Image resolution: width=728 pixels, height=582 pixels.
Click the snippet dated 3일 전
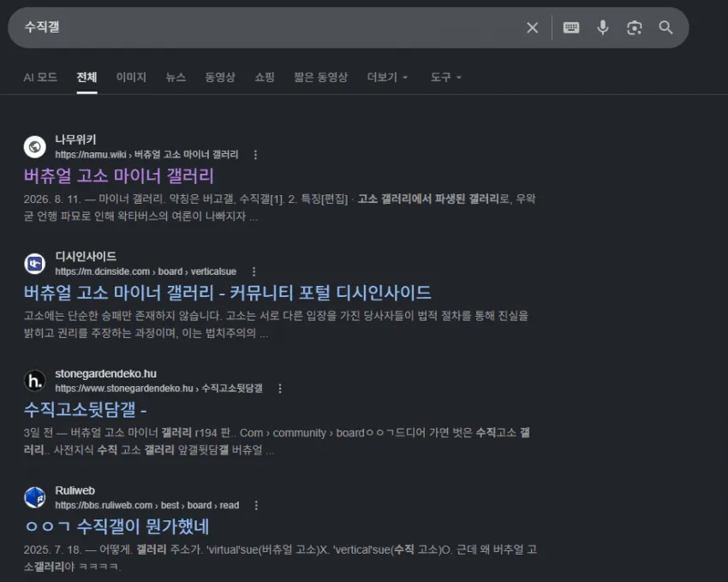point(277,442)
